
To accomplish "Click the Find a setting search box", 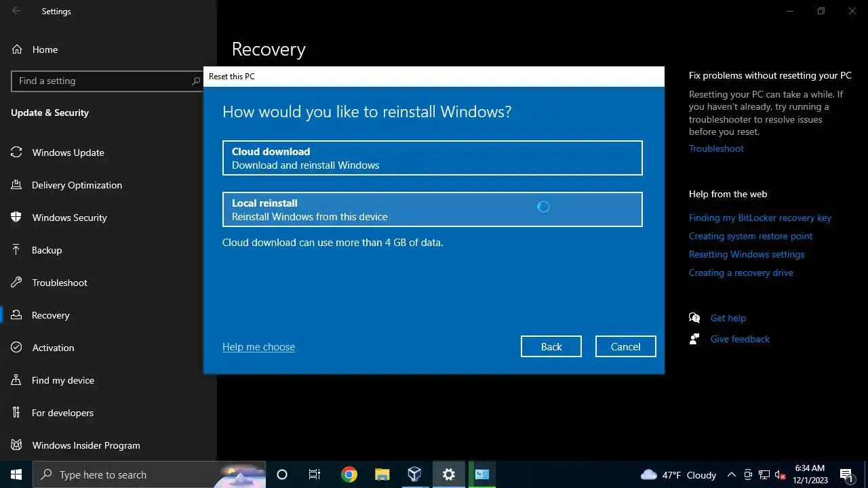I will click(x=107, y=81).
